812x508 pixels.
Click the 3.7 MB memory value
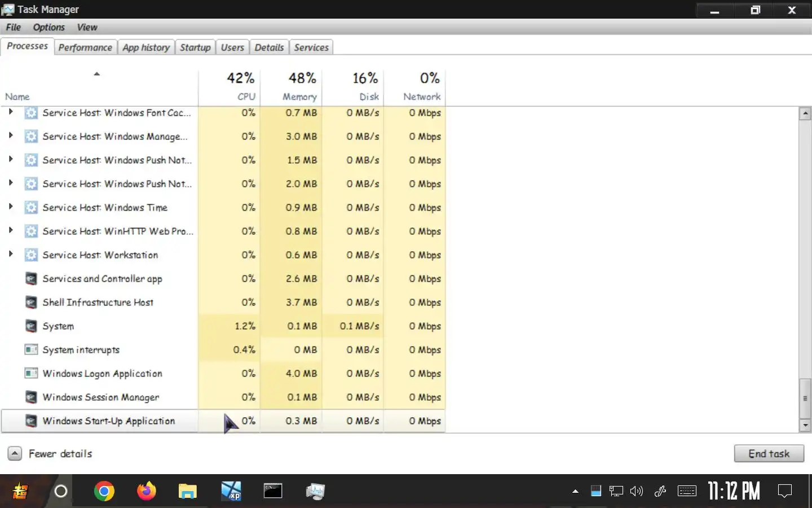[301, 303]
